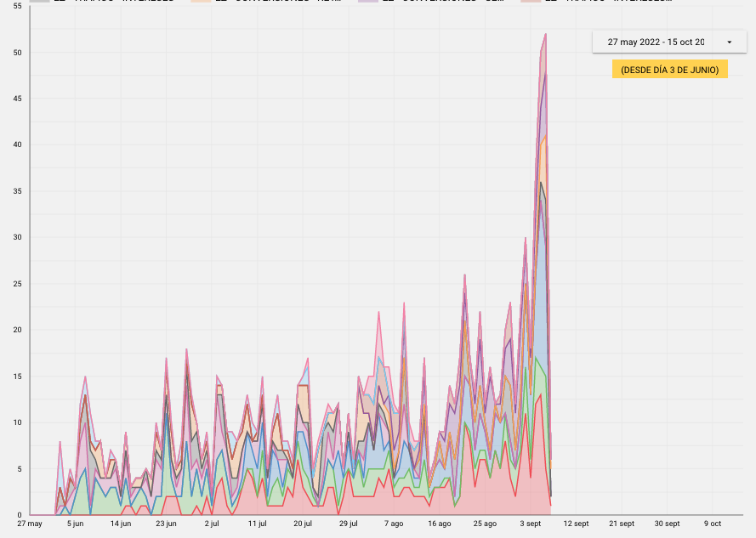Click the '27 may' x-axis label
This screenshot has height=538, width=756.
[x=30, y=524]
